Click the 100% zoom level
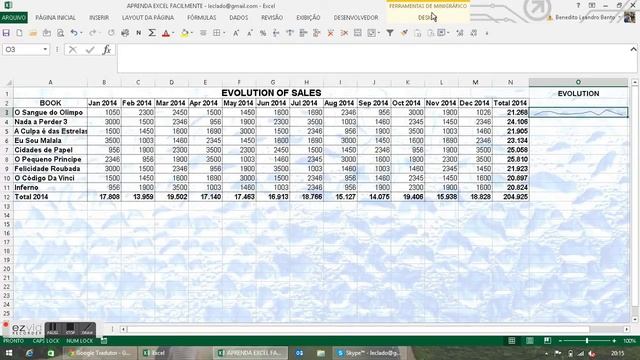Viewport: 640px width, 360px height. point(629,341)
